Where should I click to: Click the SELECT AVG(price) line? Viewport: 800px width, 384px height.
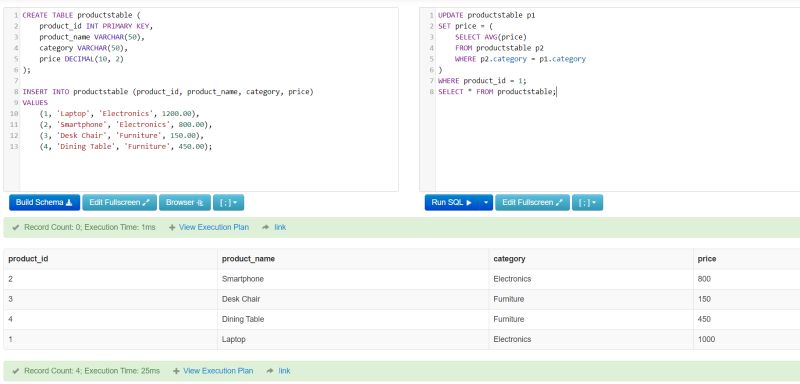(x=491, y=37)
